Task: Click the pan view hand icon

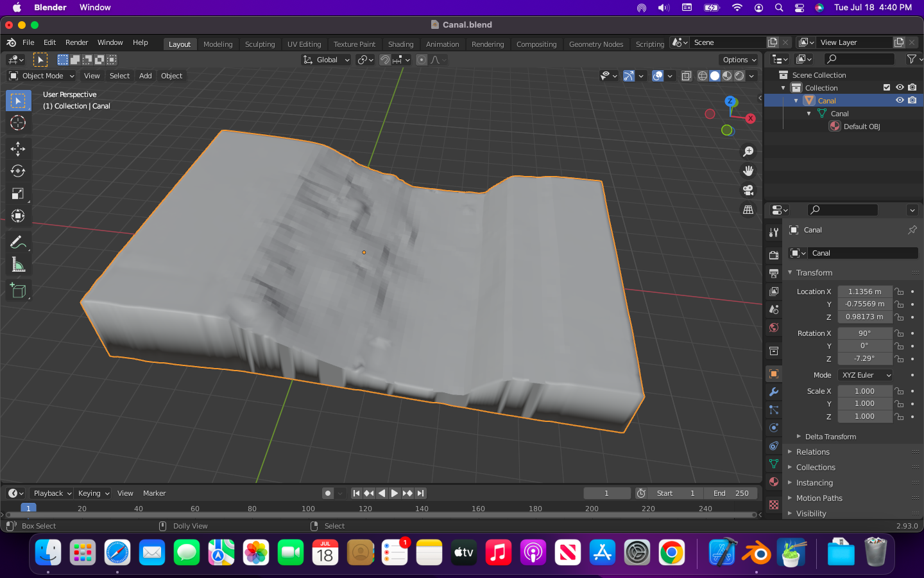Action: point(748,171)
